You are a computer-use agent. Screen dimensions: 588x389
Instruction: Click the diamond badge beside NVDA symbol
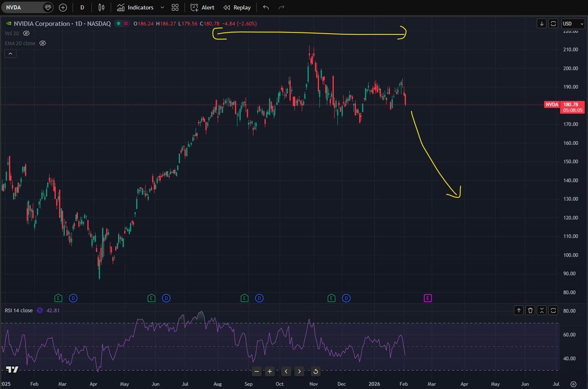pyautogui.click(x=48, y=7)
